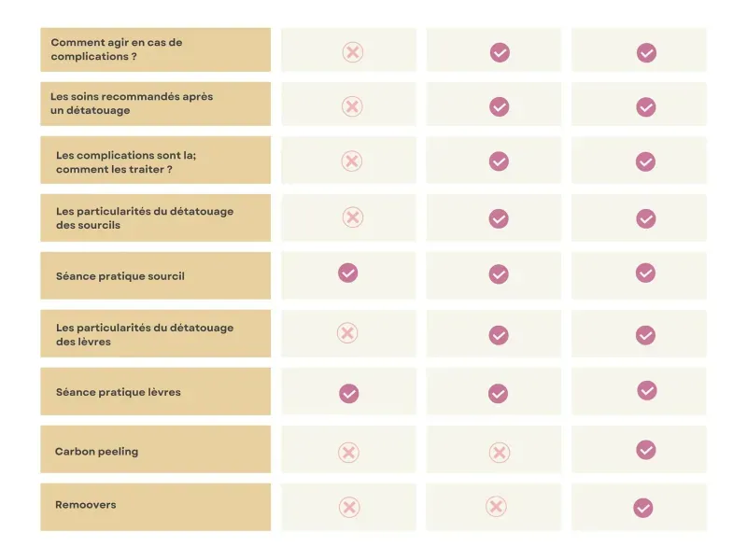Viewport: 747px width, 560px height.
Task: Click the last column checkmark for 'Carbon peeling'
Action: point(646,450)
